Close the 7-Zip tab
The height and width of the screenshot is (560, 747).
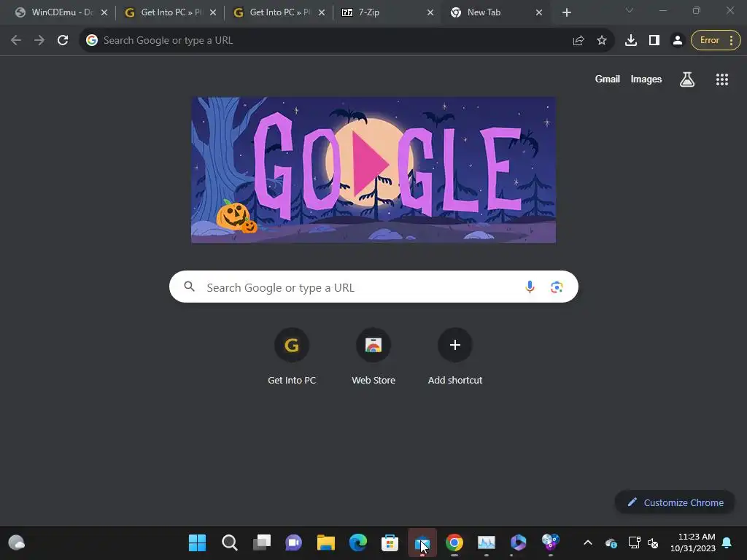click(430, 12)
